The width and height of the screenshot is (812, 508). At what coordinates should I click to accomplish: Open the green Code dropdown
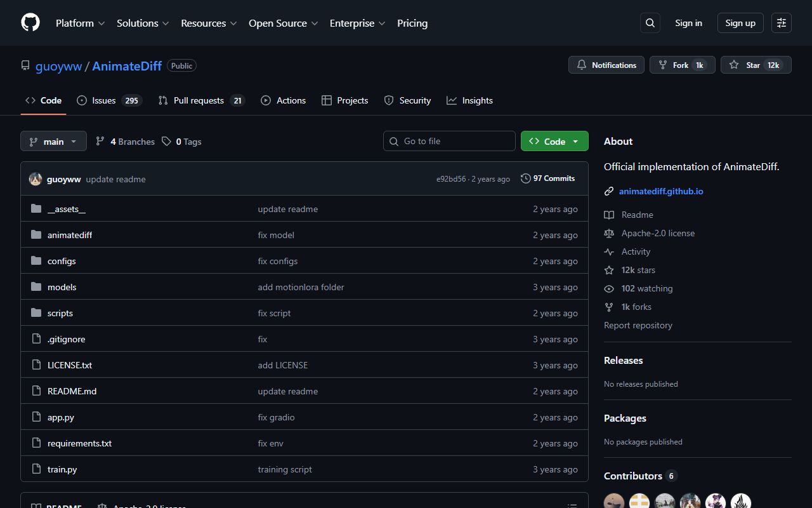pos(554,142)
